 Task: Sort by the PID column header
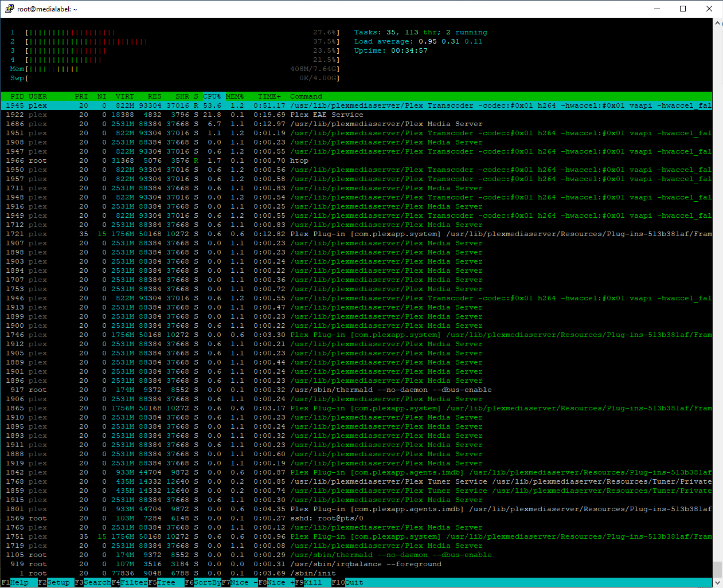point(17,96)
